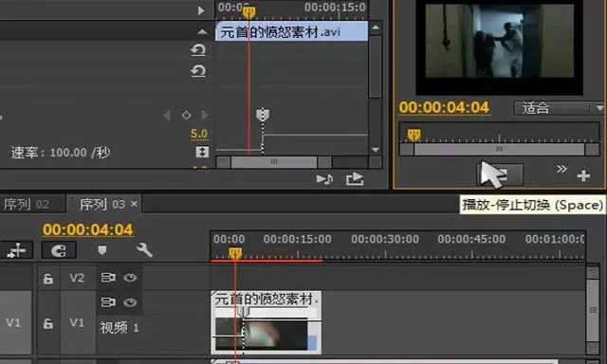This screenshot has height=364, width=607.
Task: Collapse the effect section with up triangle
Action: click(x=202, y=31)
